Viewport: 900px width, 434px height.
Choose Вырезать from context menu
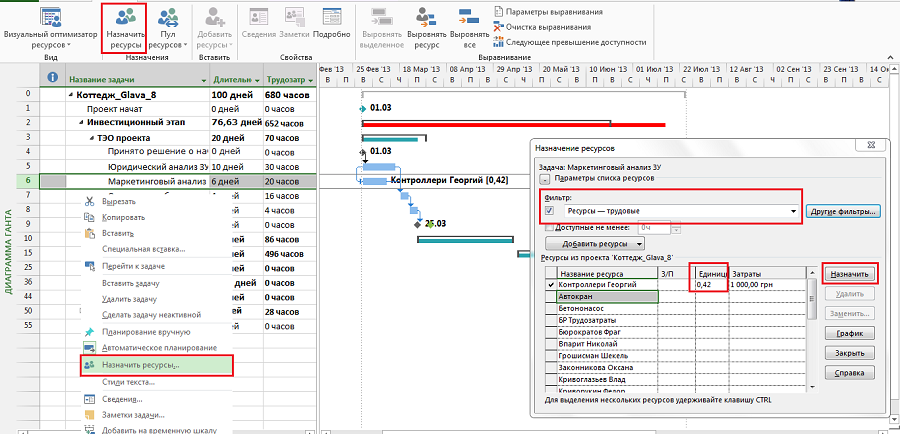(x=118, y=202)
